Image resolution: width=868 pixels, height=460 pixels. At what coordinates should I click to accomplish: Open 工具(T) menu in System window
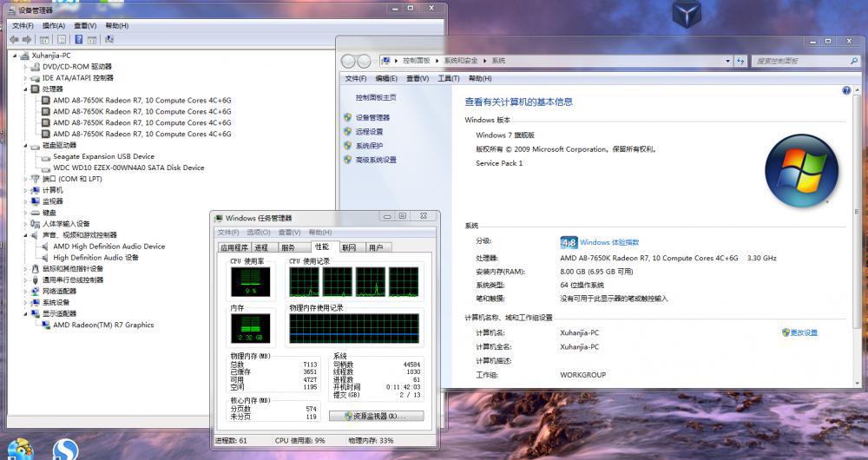coord(449,79)
